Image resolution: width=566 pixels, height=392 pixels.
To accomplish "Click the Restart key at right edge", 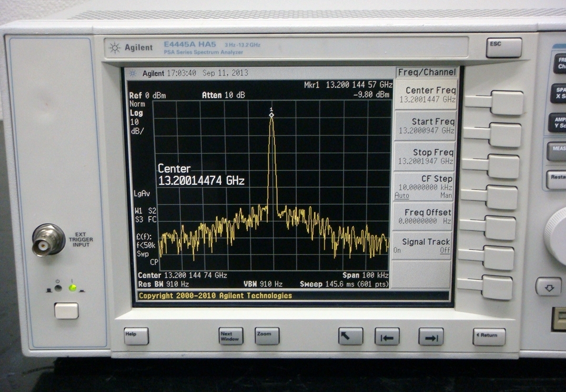I will click(x=556, y=179).
